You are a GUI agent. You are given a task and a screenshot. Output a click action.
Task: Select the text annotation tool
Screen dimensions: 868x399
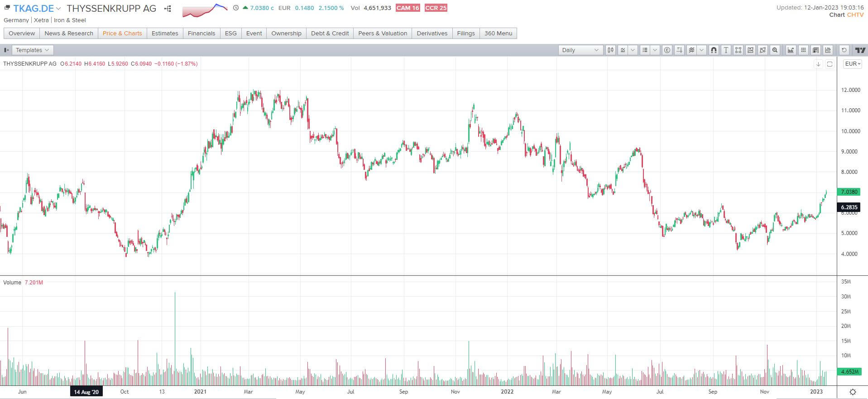[726, 50]
